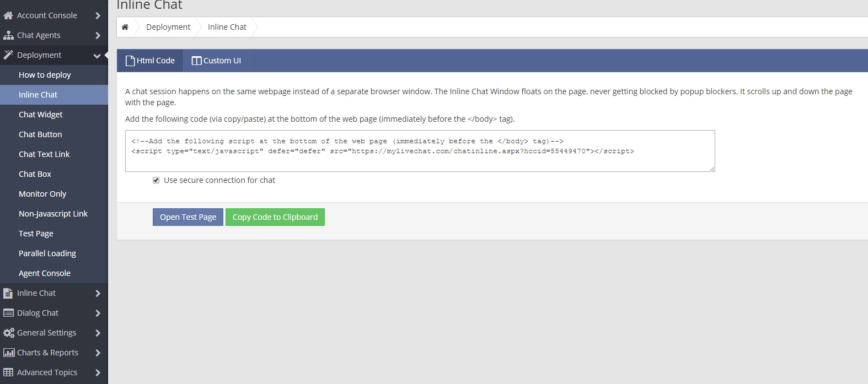Click the Chat Agents sidebar label
The height and width of the screenshot is (384, 868).
(39, 35)
